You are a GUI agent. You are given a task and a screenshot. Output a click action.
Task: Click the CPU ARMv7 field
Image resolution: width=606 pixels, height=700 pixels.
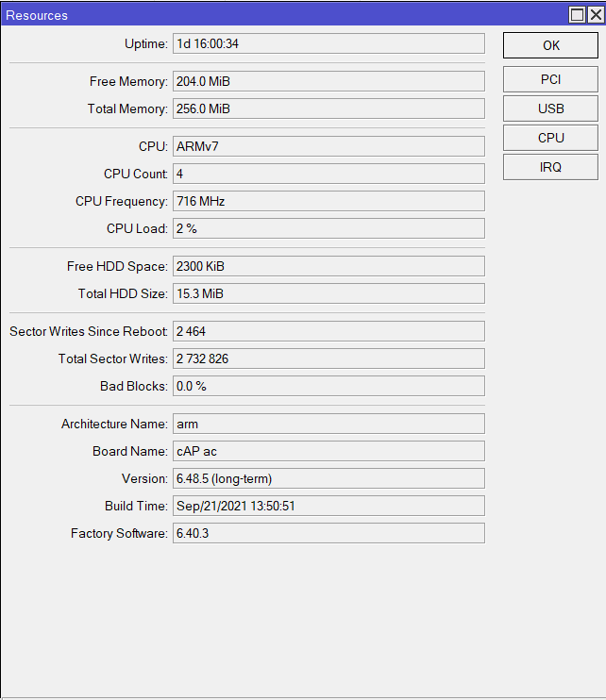[x=328, y=146]
